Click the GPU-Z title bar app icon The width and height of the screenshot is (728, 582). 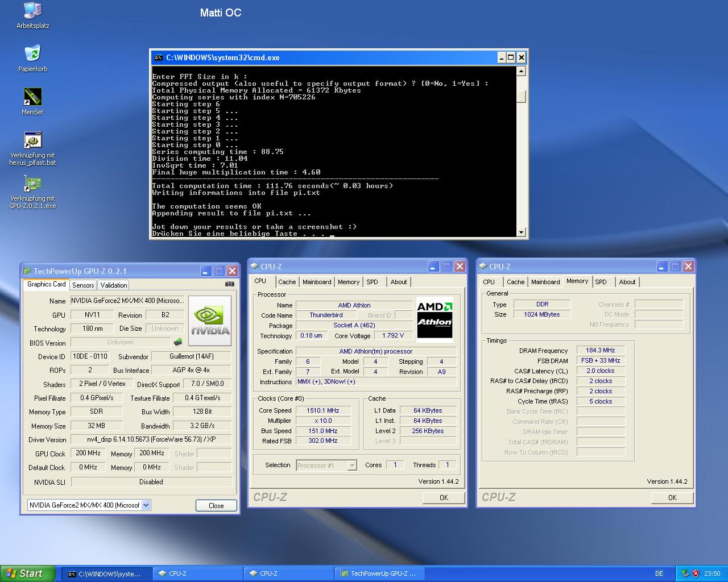(27, 271)
